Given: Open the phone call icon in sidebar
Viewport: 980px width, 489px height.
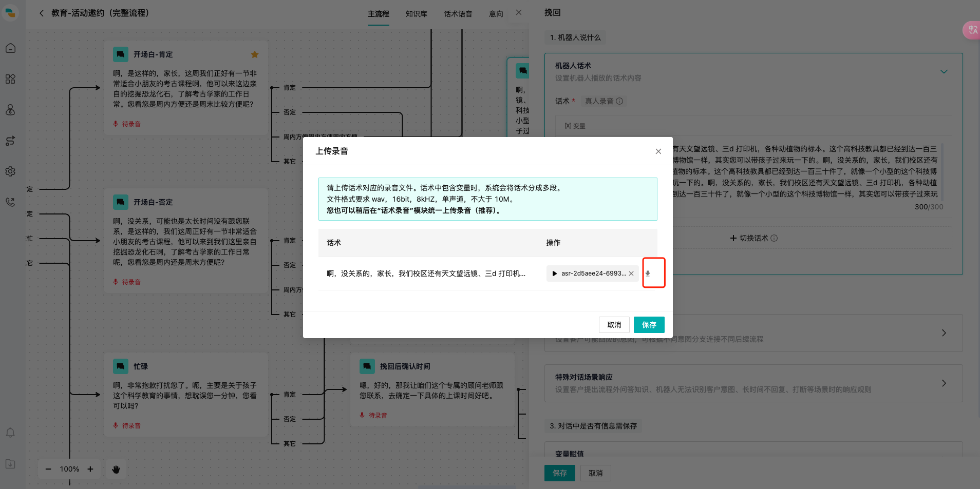Looking at the screenshot, I should coord(10,202).
